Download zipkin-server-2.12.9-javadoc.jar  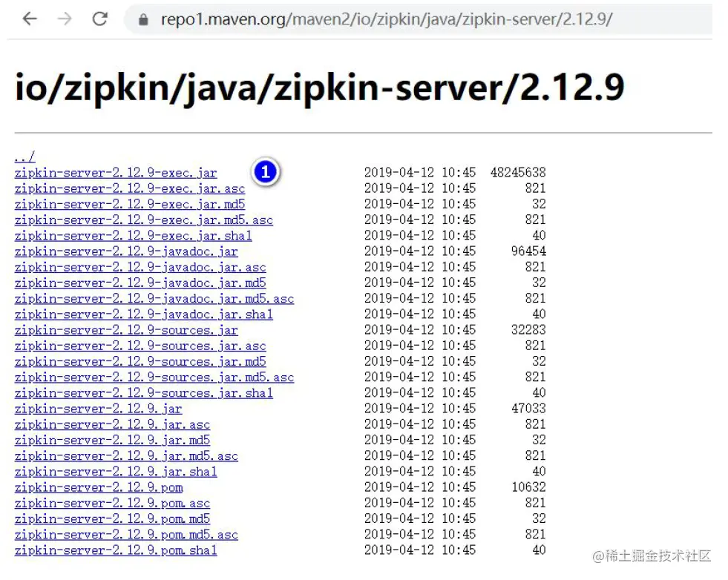tap(126, 251)
